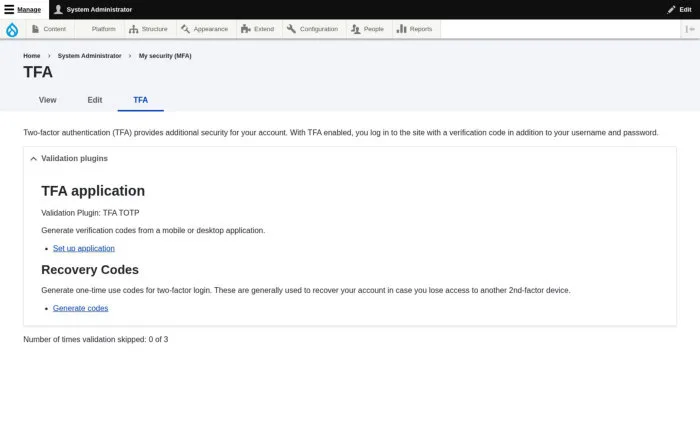Open System Administrator account in top bar
The width and height of the screenshot is (700, 438).
pyautogui.click(x=99, y=9)
